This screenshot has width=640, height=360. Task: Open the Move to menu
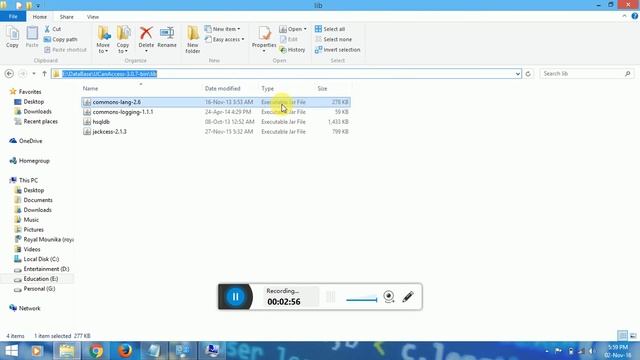pos(103,40)
